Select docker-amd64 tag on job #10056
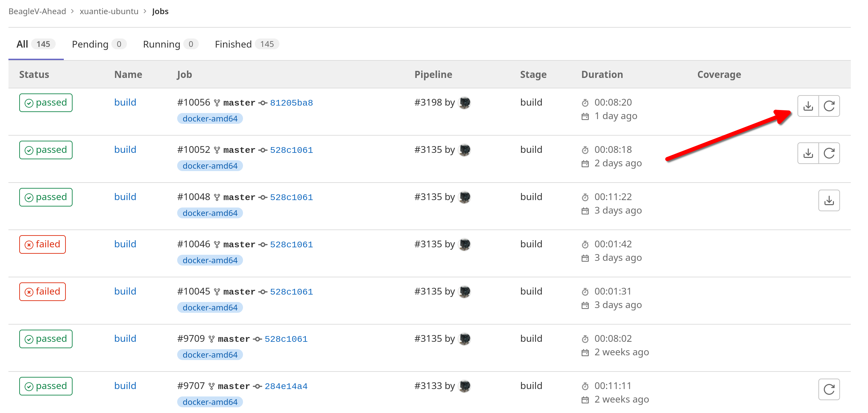Screen dimensions: 868x413 pos(210,119)
